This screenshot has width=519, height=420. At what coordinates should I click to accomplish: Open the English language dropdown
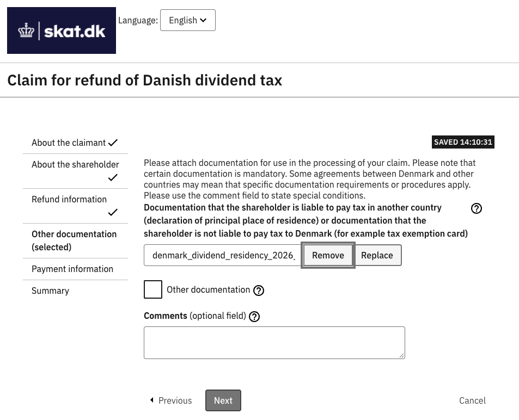pos(188,20)
